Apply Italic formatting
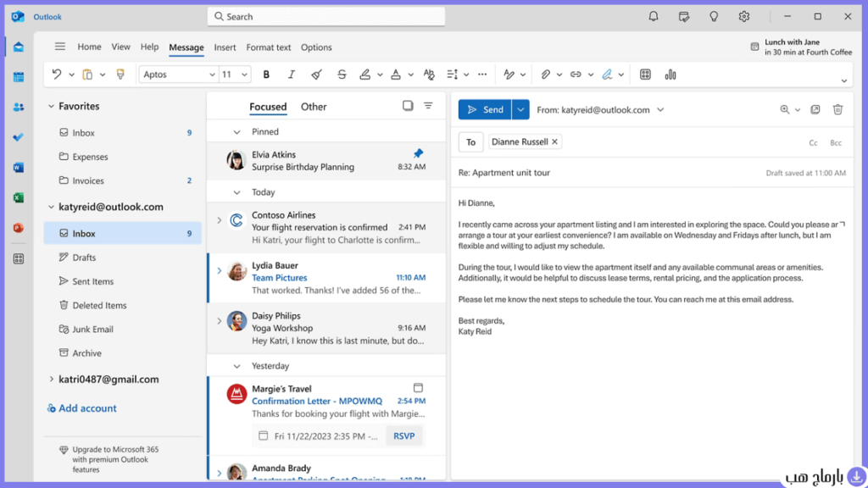The width and height of the screenshot is (868, 488). (292, 75)
